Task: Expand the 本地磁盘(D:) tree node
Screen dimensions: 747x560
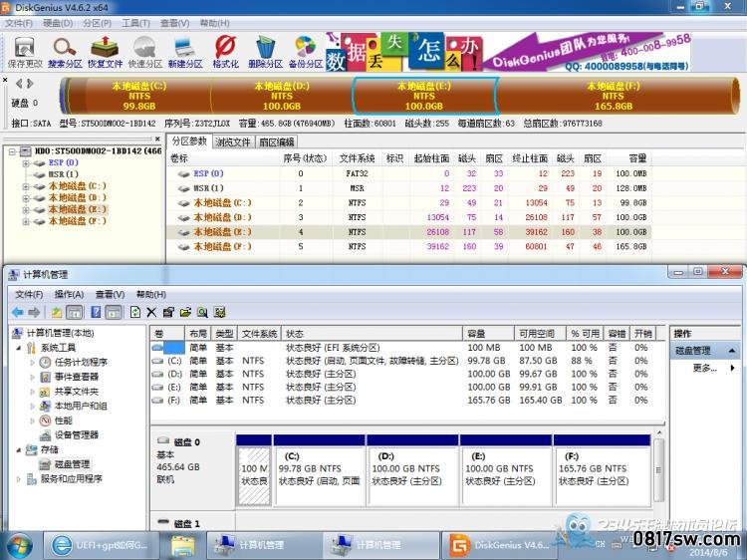Action: (26, 197)
